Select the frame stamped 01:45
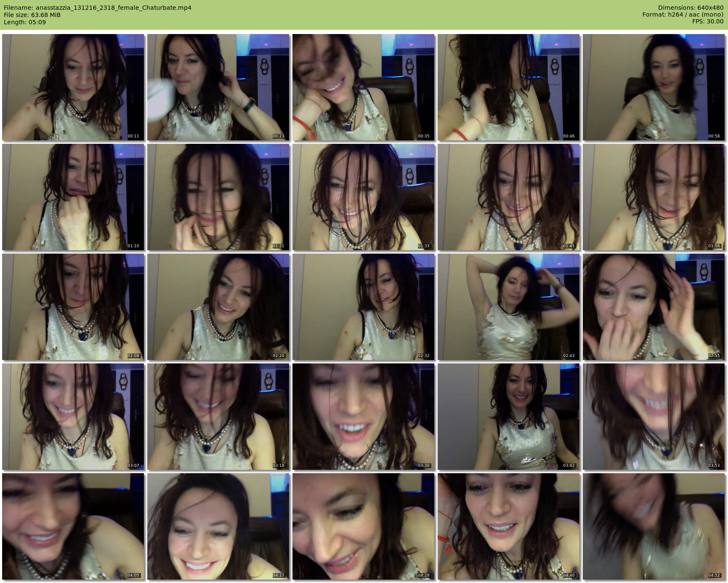Viewport: 728px width, 583px height. tap(509, 197)
